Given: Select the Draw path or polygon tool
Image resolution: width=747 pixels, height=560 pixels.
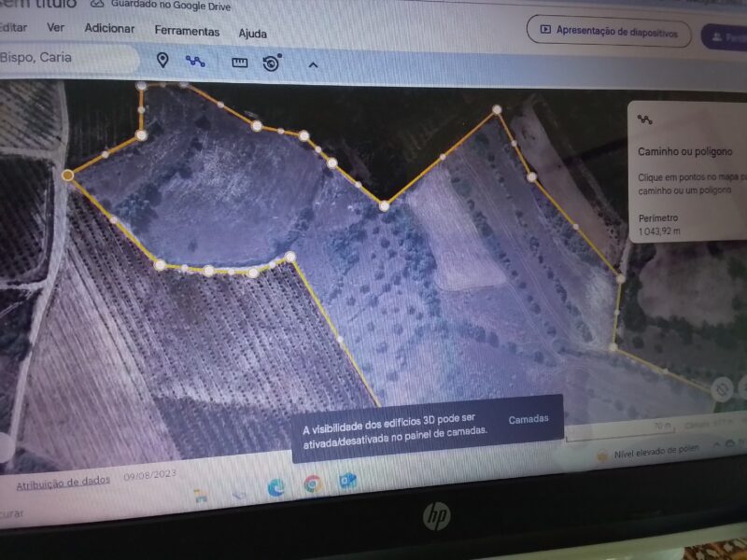Looking at the screenshot, I should (x=195, y=61).
